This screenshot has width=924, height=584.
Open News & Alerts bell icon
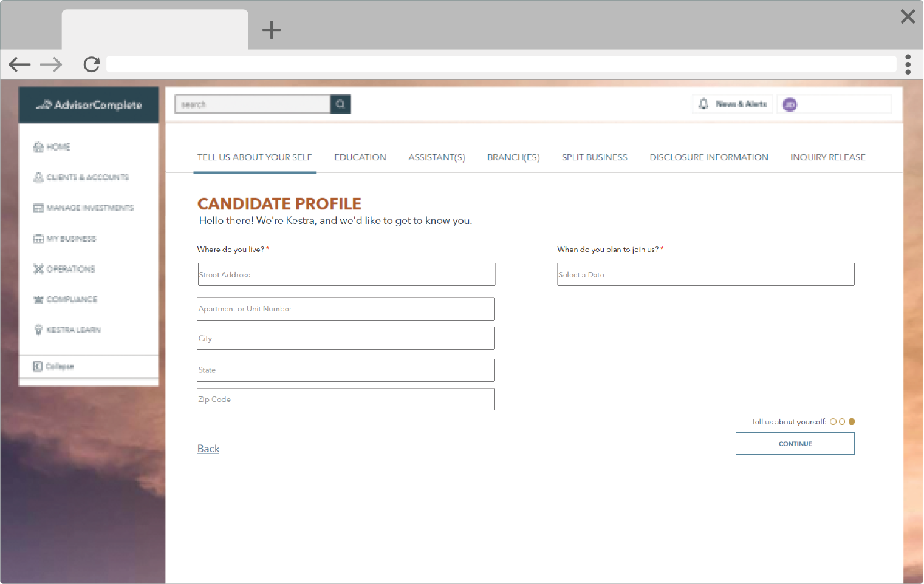[703, 104]
